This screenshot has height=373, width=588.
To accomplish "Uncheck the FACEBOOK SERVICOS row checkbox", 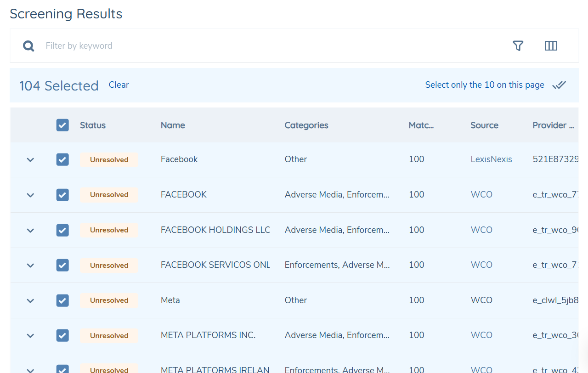I will coord(62,265).
